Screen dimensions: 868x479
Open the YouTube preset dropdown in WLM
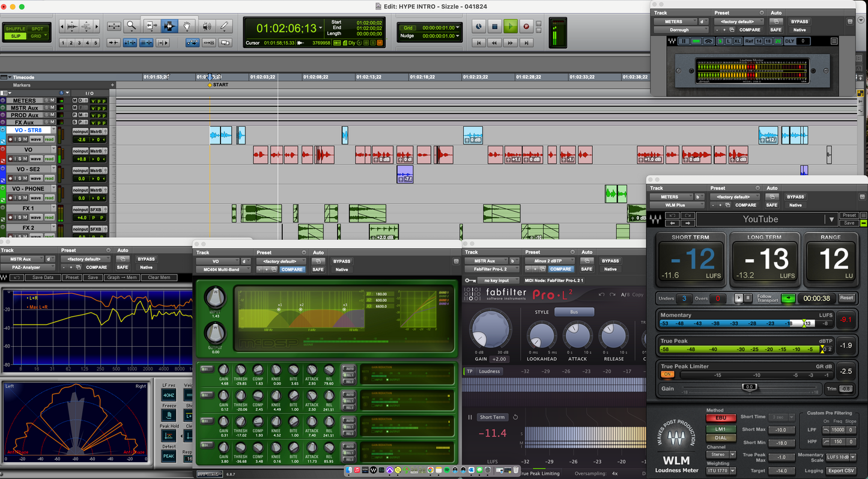click(x=831, y=219)
